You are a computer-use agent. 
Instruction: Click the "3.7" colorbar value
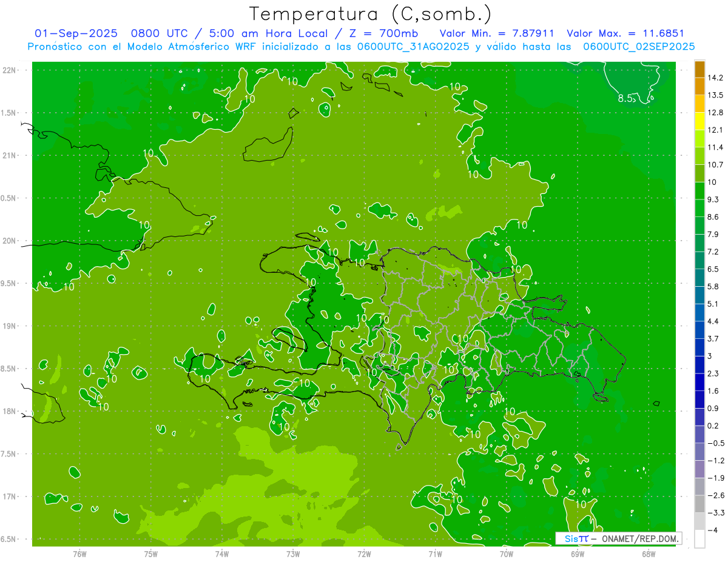pyautogui.click(x=713, y=338)
